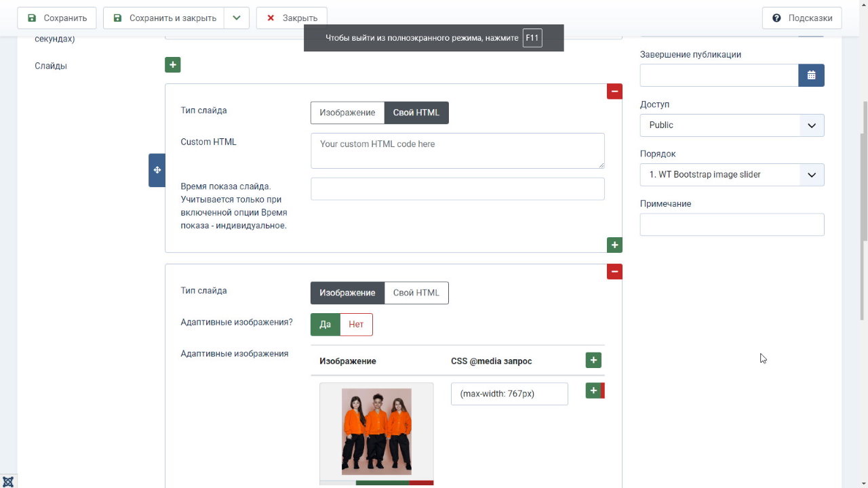The image size is (868, 488).
Task: Click the Слайды field label
Action: pos(51,66)
